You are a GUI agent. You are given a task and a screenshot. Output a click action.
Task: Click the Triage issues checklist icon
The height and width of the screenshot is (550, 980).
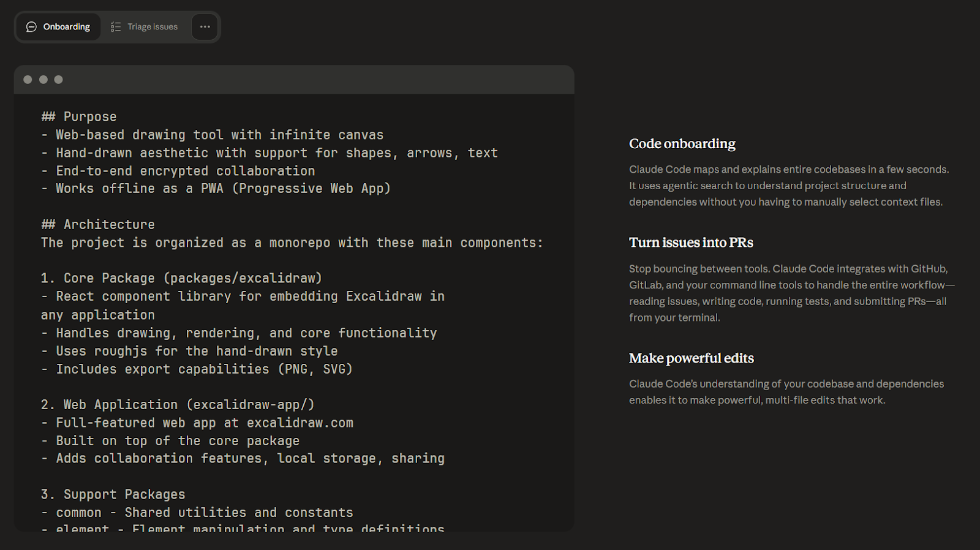tap(116, 27)
